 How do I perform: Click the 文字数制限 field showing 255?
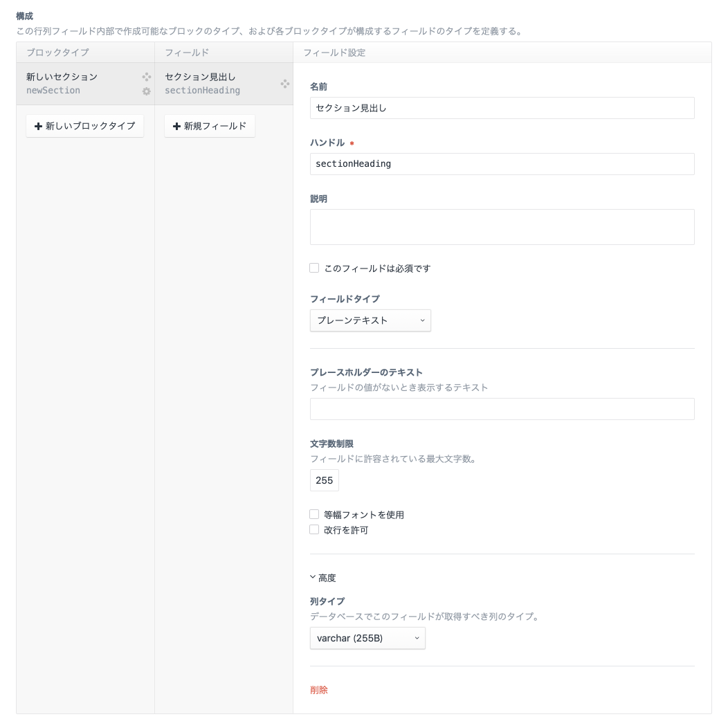(x=324, y=480)
